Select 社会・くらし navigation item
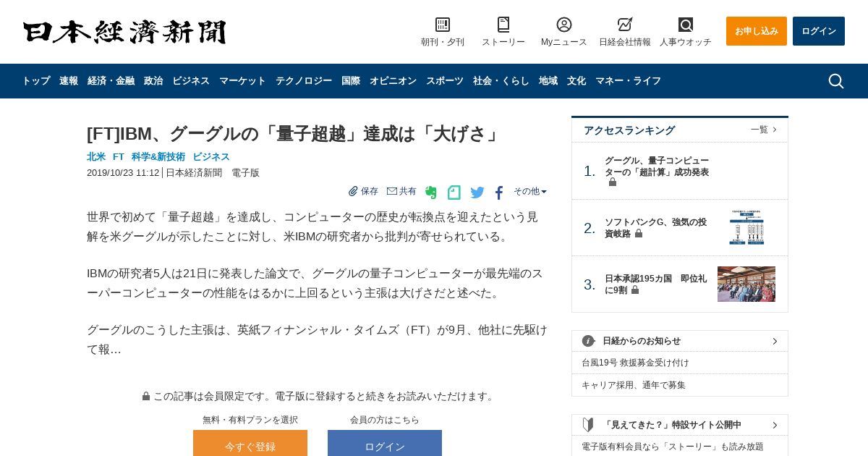The image size is (868, 456). [501, 81]
